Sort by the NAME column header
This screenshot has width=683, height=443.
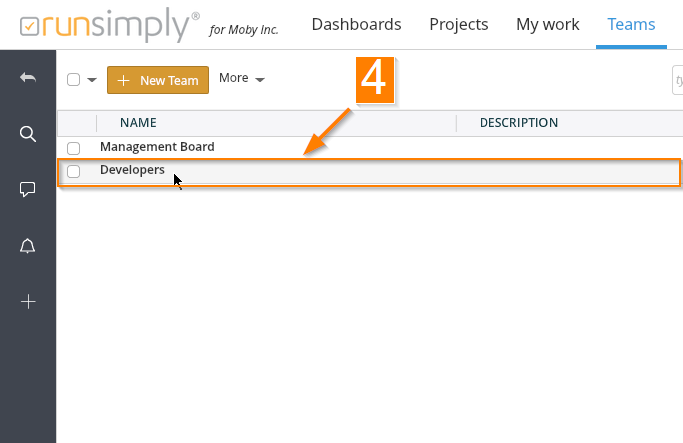pos(138,123)
